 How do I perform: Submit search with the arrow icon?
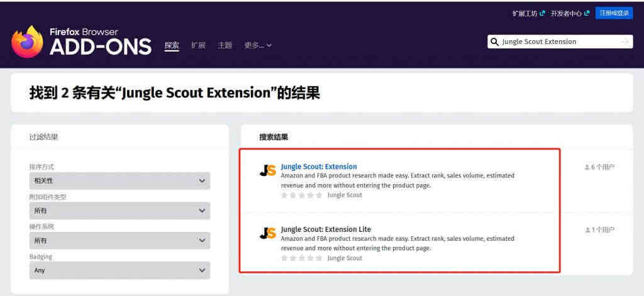[x=625, y=42]
